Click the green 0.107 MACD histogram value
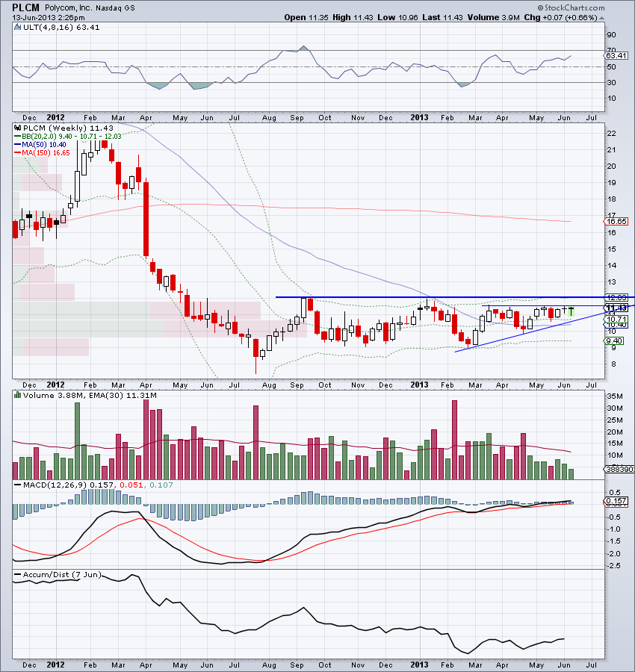The height and width of the screenshot is (672, 635). 161,485
